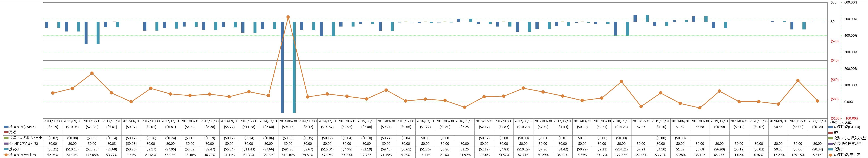868x158 pixels.
Task: Click the ($15.04) investing CF cell
Action: (x=327, y=149)
